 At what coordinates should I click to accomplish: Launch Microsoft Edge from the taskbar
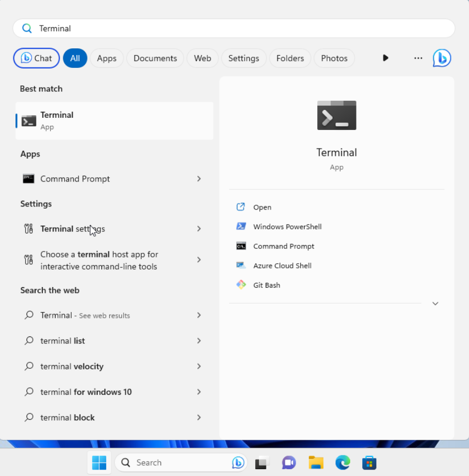342,462
